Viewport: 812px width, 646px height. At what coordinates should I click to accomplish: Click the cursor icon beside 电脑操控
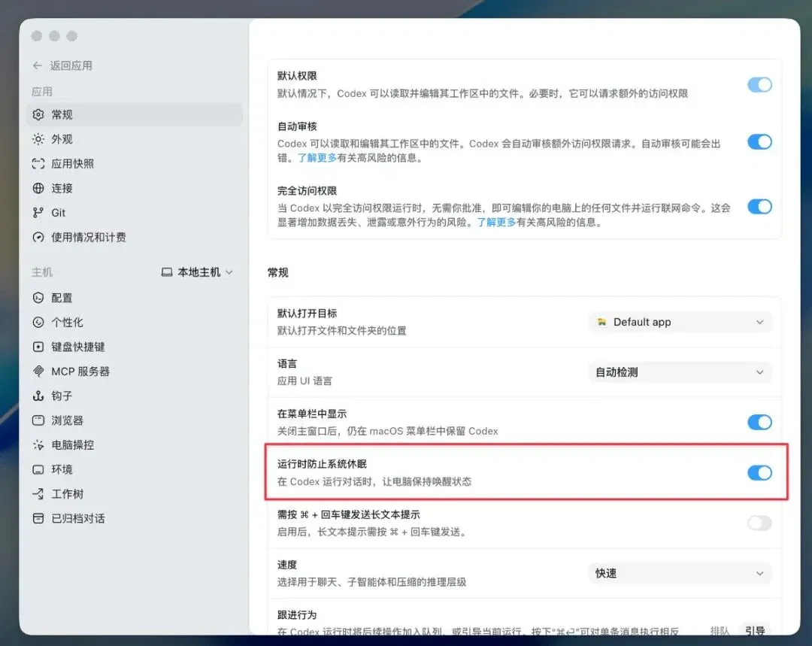[x=38, y=444]
